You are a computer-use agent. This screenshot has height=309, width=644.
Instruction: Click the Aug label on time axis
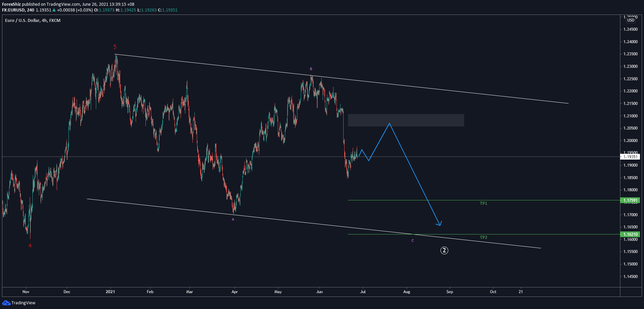tap(407, 292)
